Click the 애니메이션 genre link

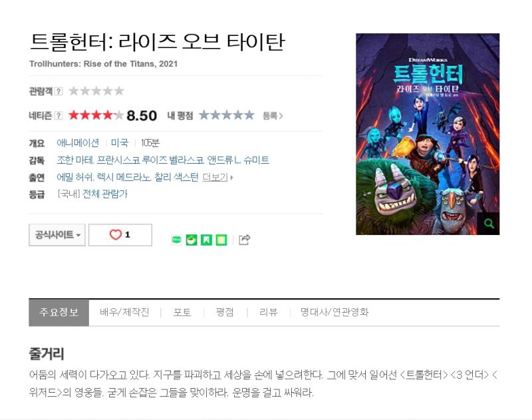78,143
